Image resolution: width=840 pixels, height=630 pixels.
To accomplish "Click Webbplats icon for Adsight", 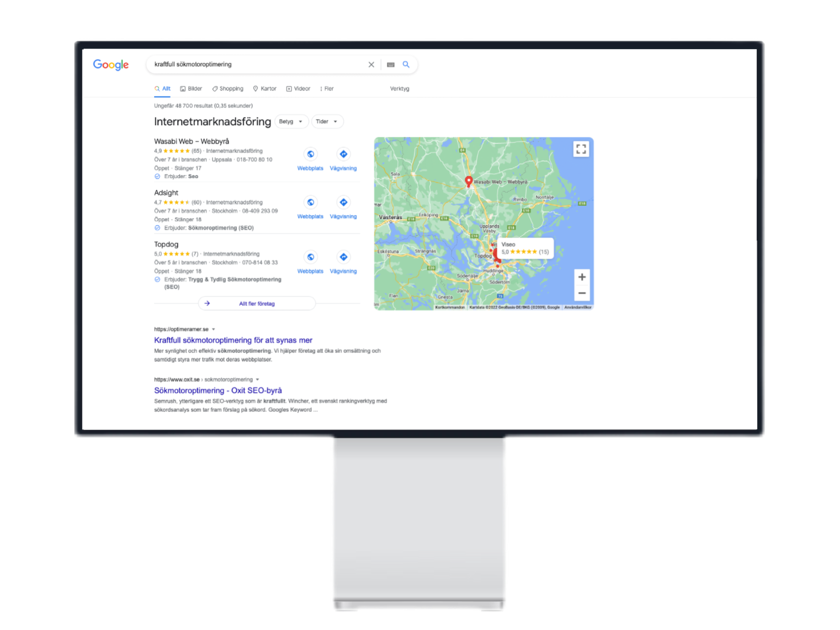I will (310, 202).
